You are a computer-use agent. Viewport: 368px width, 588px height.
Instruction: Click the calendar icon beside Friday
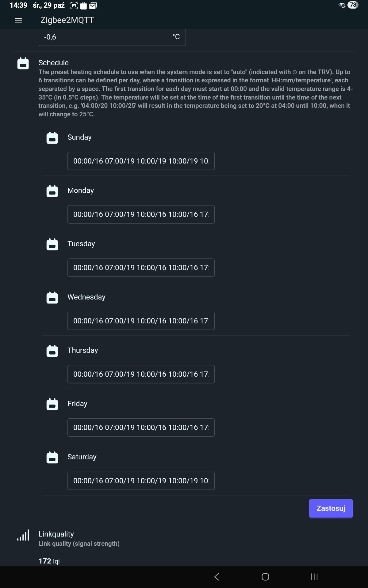point(52,404)
